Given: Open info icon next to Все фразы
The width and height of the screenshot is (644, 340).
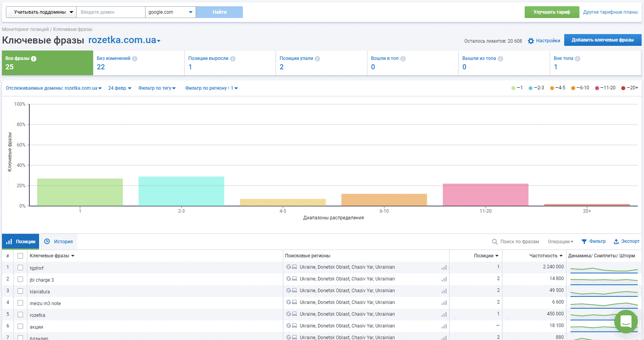Looking at the screenshot, I should coord(34,59).
